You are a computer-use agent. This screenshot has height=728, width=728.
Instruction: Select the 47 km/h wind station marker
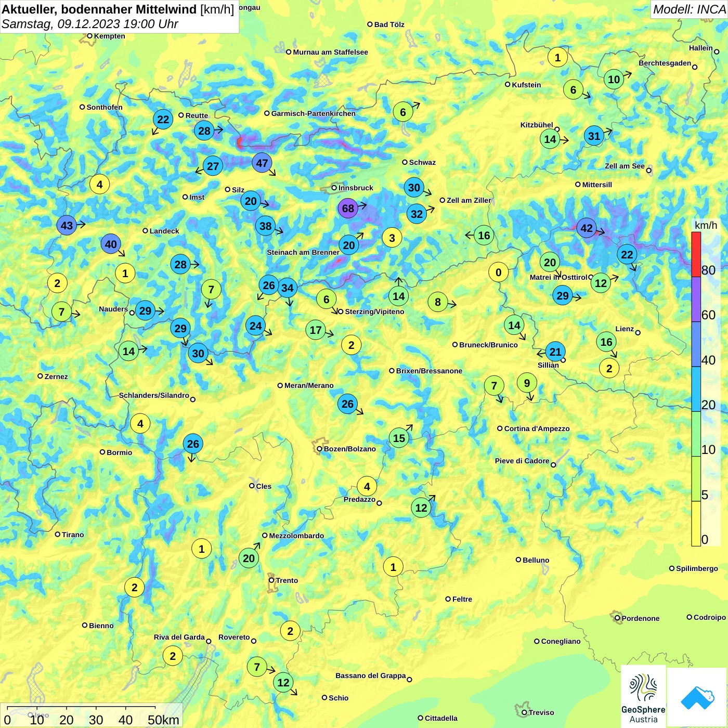[262, 163]
